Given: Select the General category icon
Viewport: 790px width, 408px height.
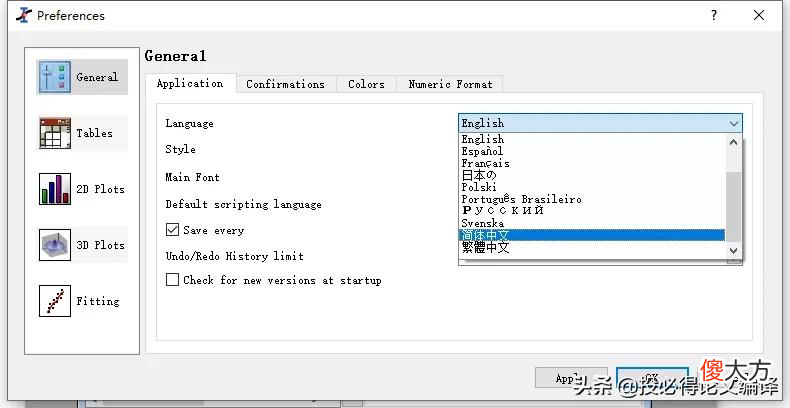Looking at the screenshot, I should [x=54, y=77].
